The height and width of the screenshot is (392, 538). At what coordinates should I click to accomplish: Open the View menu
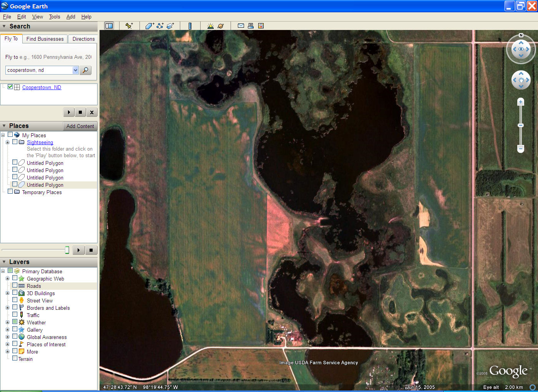pos(38,17)
